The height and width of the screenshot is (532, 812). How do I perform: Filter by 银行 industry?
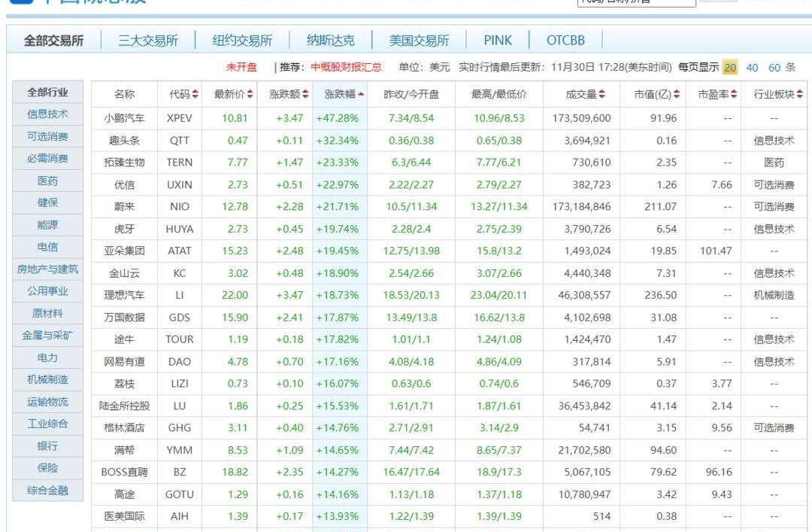click(x=47, y=446)
